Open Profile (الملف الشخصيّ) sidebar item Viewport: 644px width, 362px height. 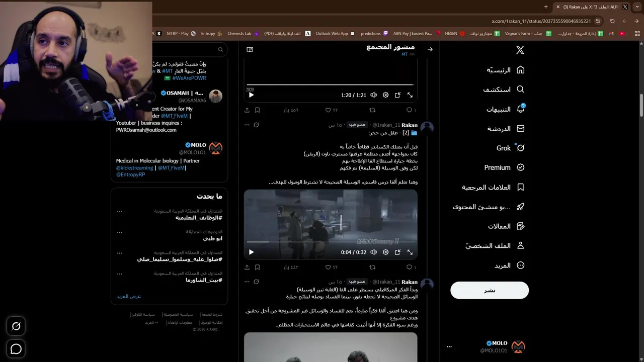pos(495,246)
